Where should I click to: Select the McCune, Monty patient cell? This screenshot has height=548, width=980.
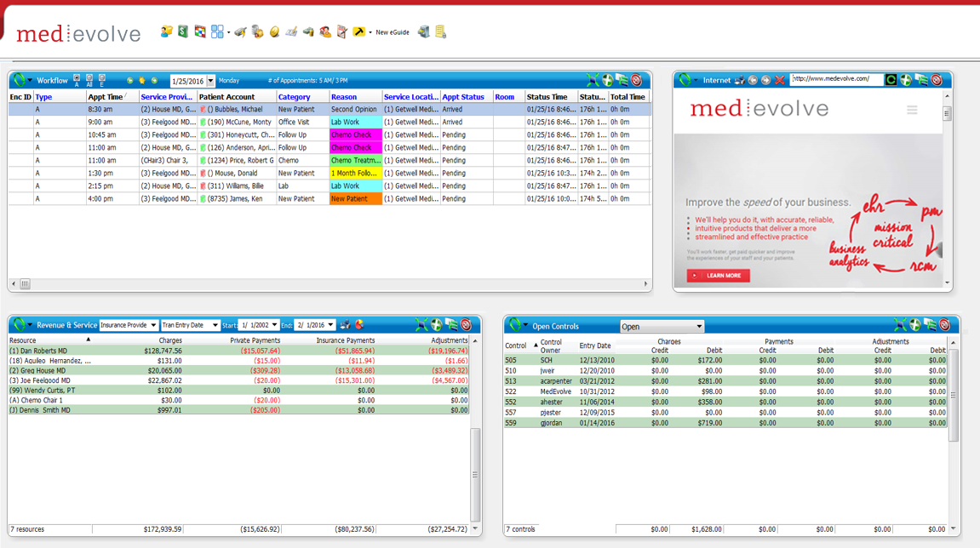pos(237,122)
